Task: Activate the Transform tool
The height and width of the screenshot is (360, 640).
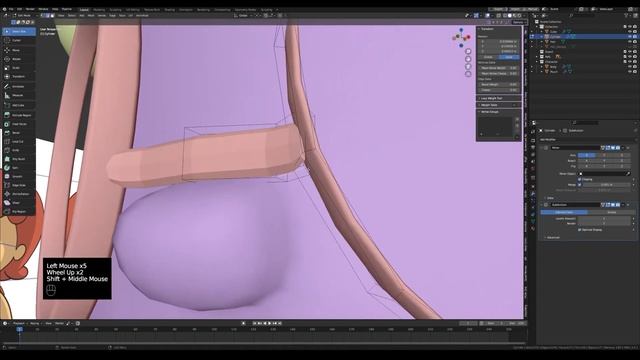Action: coord(19,76)
